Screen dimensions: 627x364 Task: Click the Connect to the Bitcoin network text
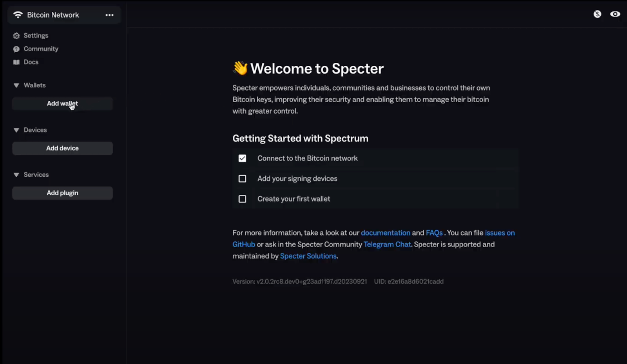(308, 158)
